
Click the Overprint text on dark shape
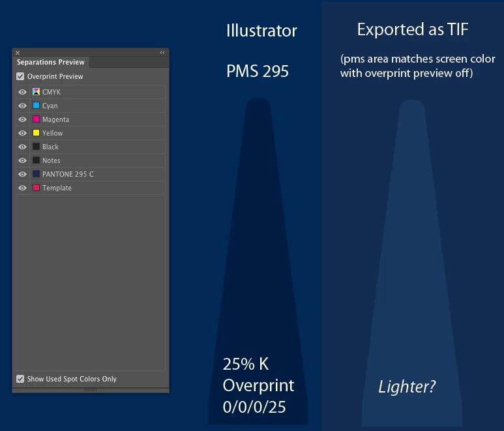click(x=258, y=385)
